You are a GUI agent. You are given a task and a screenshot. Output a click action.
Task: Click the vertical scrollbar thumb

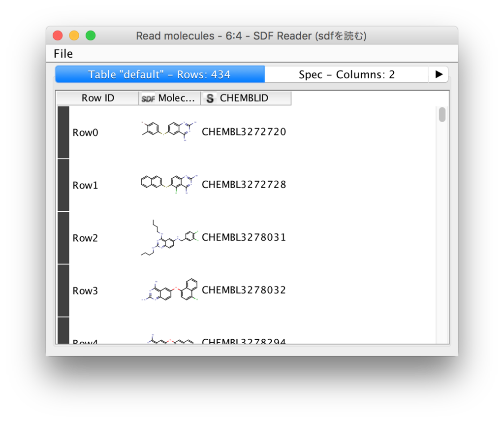pyautogui.click(x=442, y=115)
